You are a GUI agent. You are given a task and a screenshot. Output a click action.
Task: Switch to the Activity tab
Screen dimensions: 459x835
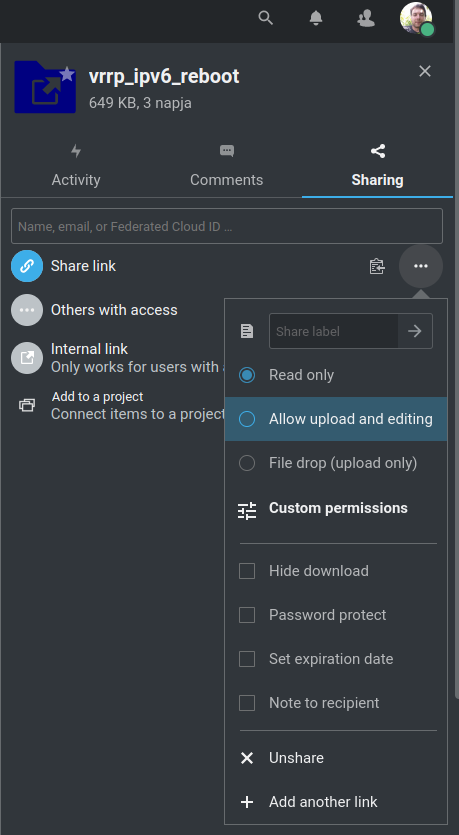coord(76,166)
